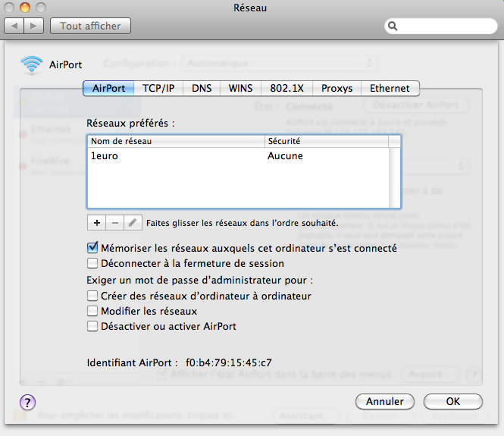Click the back navigation arrow
The width and height of the screenshot is (504, 436).
(14, 26)
